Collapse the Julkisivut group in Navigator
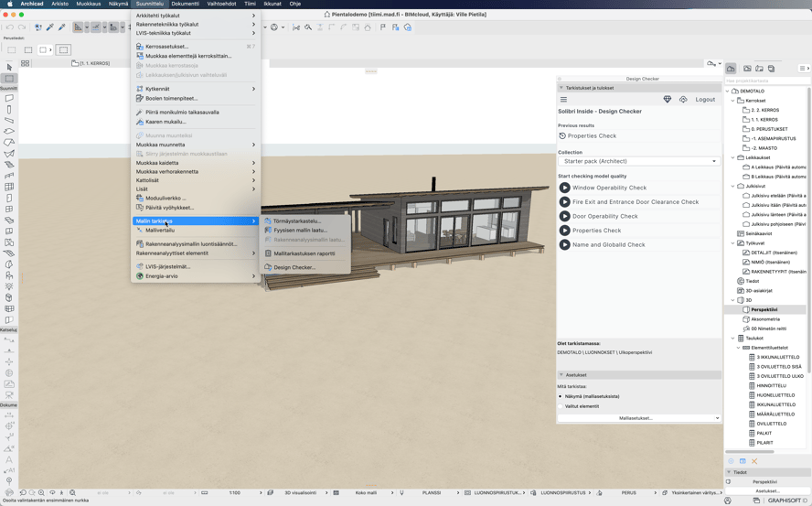This screenshot has width=812, height=506. tap(732, 186)
